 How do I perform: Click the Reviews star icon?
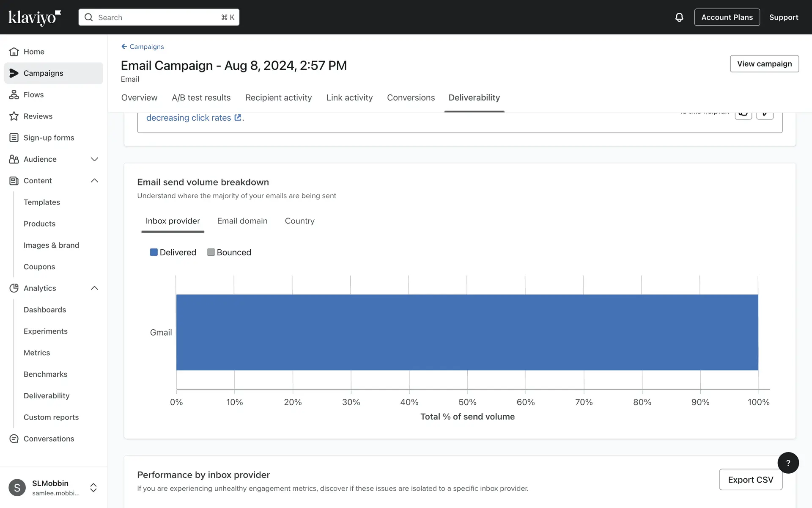14,116
